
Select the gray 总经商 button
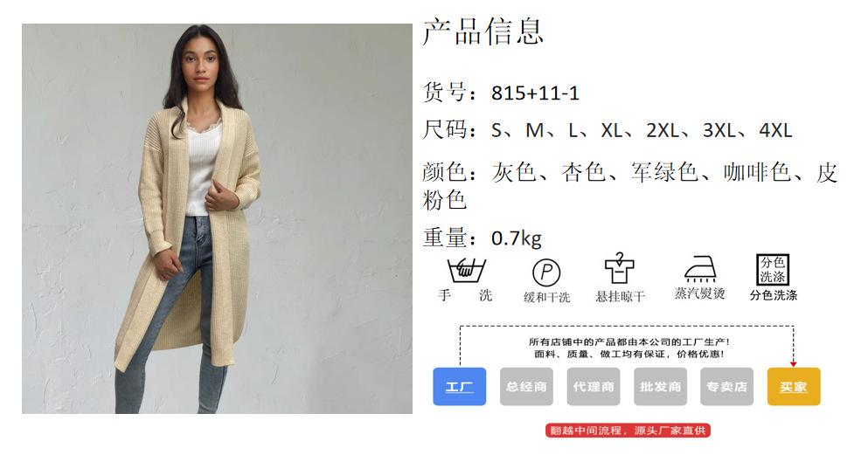point(526,387)
